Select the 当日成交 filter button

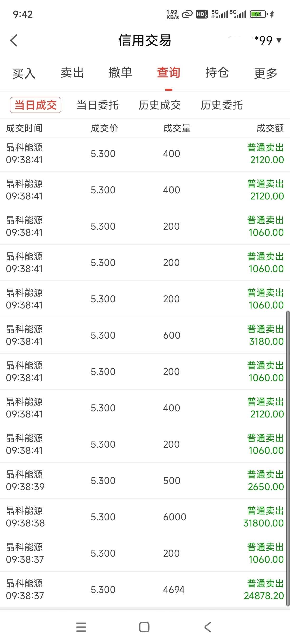[x=35, y=105]
